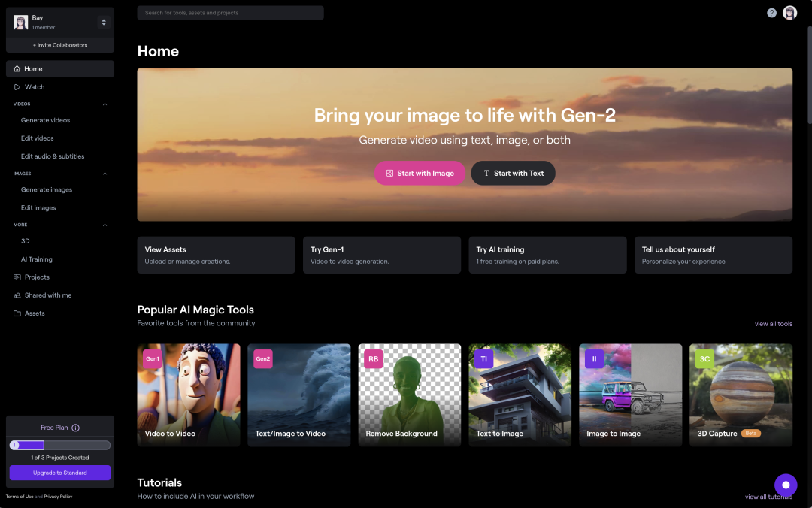Open Edit videos in sidebar
Image resolution: width=812 pixels, height=508 pixels.
pyautogui.click(x=38, y=138)
